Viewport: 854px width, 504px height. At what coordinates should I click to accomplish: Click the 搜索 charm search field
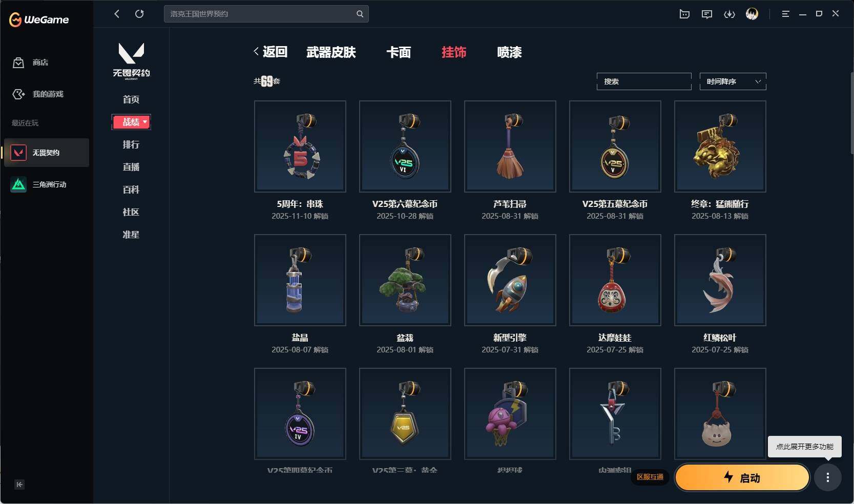coord(644,81)
